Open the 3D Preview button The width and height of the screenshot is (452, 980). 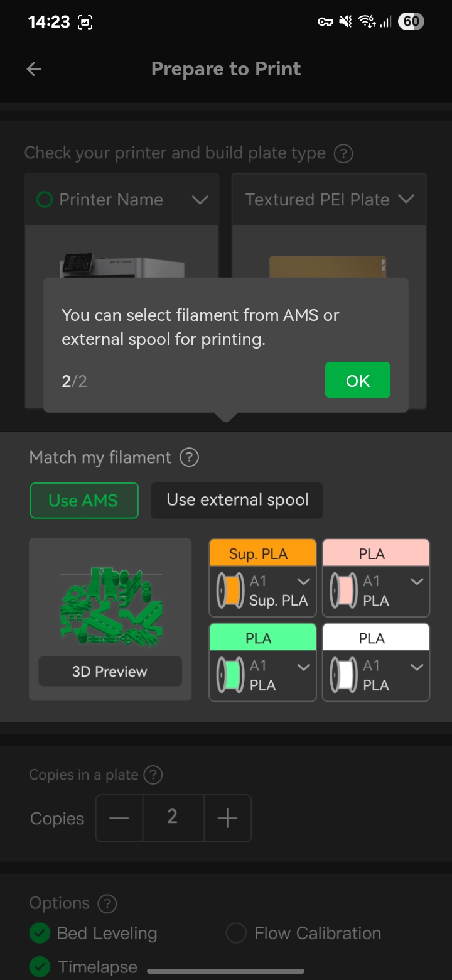coord(110,672)
